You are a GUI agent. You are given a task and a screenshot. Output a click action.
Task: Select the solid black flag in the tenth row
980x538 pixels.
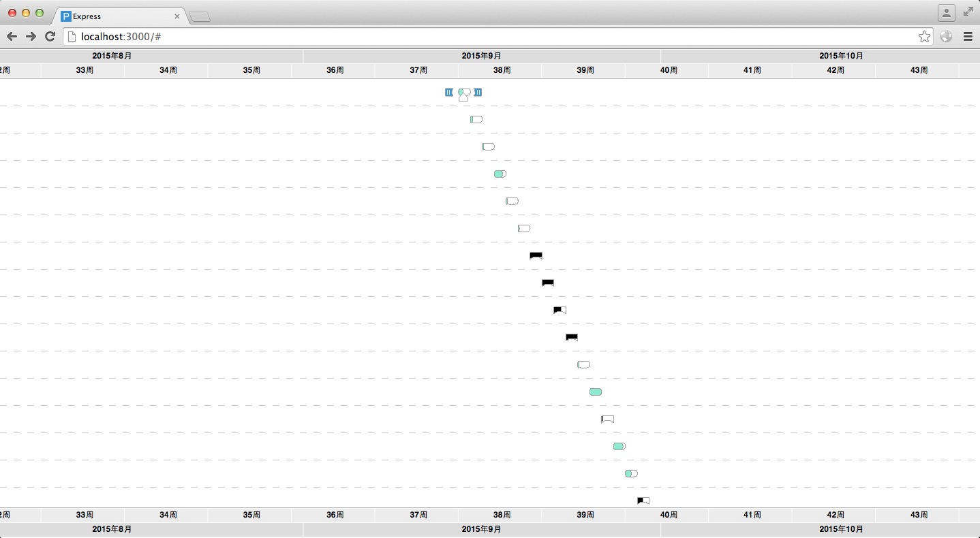point(572,337)
